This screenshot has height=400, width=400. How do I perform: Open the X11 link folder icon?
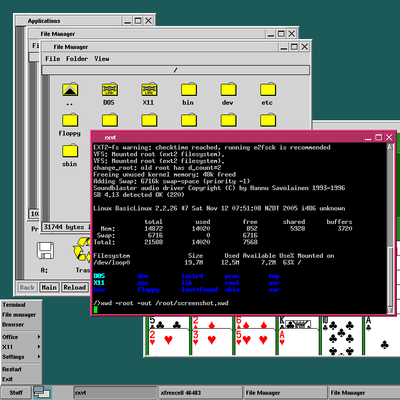pyautogui.click(x=149, y=89)
